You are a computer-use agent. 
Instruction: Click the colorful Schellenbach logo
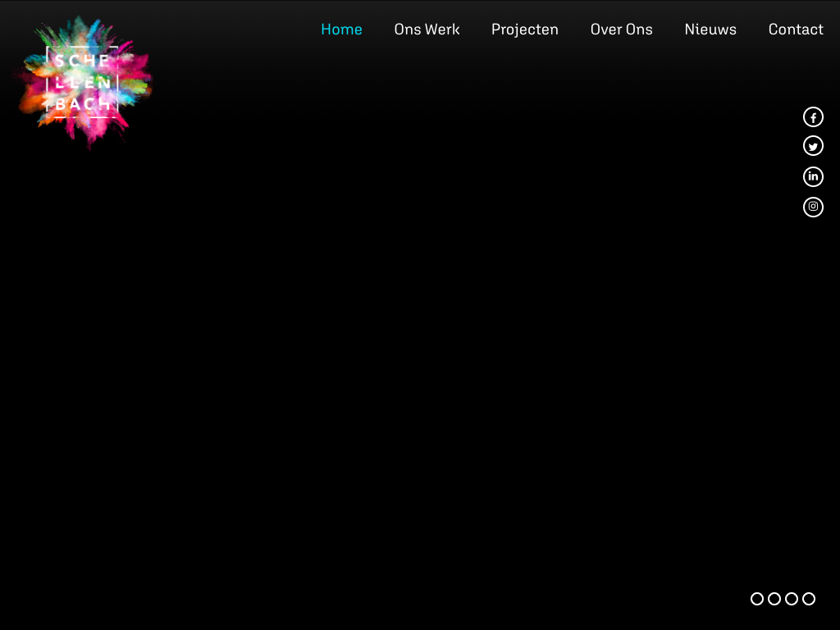click(x=84, y=82)
